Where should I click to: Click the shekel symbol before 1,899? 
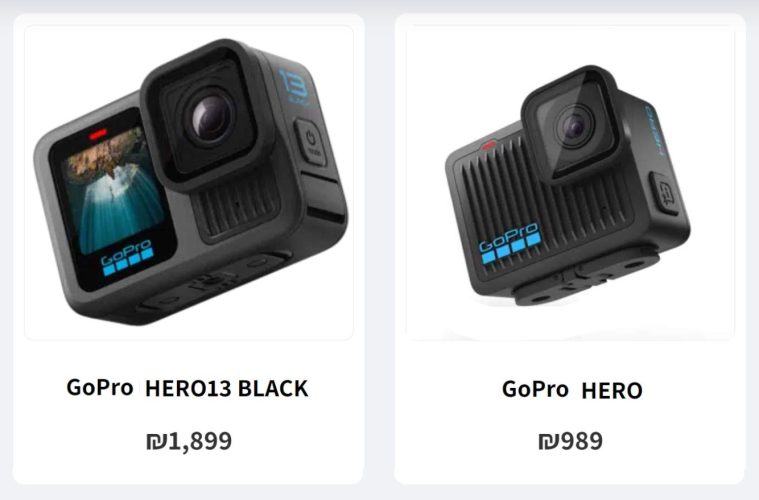156,441
